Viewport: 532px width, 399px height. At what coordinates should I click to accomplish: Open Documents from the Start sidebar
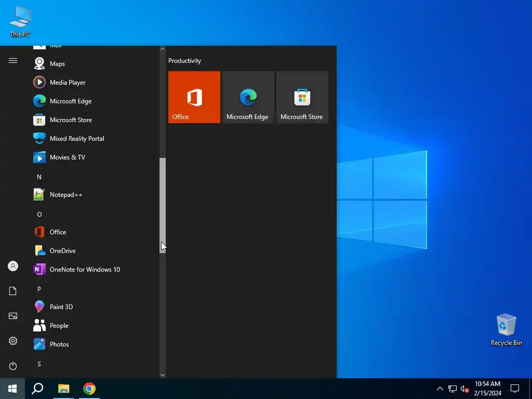coord(13,291)
